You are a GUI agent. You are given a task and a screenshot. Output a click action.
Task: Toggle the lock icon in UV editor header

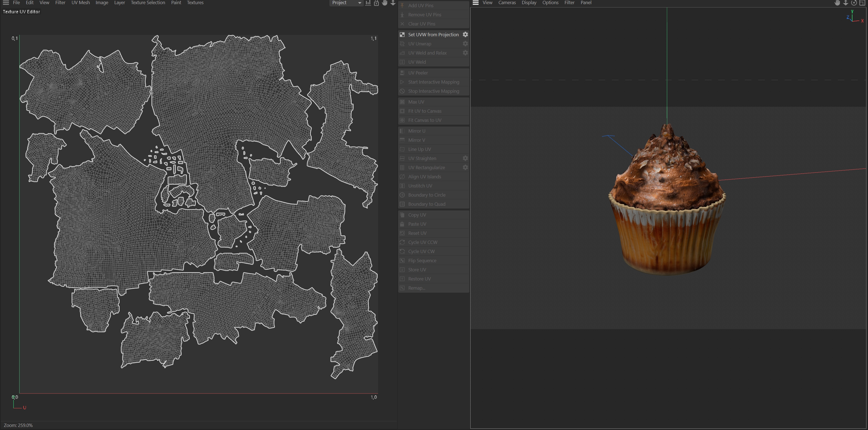(x=376, y=3)
